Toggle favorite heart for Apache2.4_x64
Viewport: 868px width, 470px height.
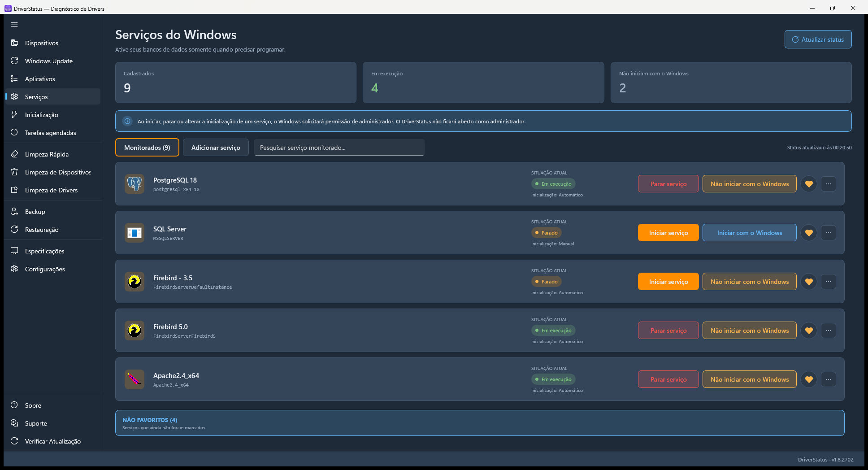pos(809,379)
